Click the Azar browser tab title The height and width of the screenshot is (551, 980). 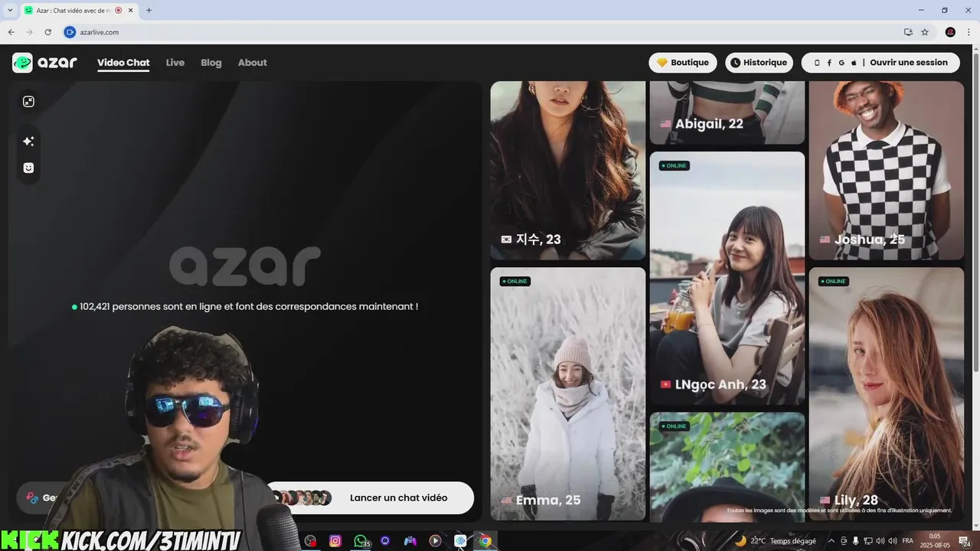(x=73, y=10)
